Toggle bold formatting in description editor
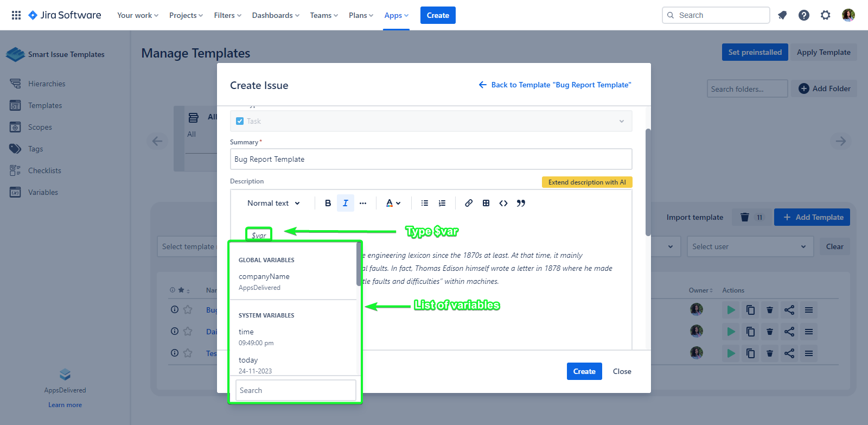Screen dimensions: 868x425 (328, 203)
